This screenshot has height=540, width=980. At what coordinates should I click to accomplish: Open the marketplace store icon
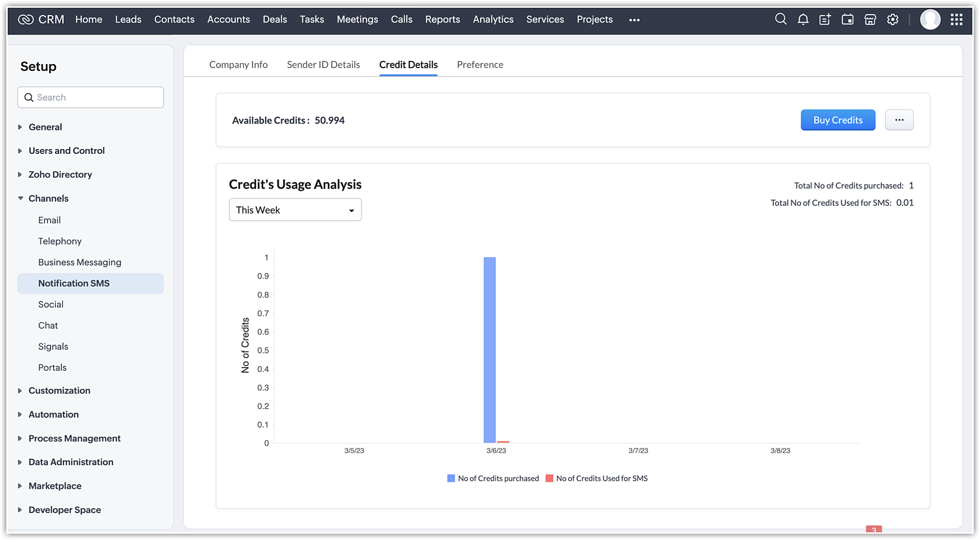(x=870, y=20)
